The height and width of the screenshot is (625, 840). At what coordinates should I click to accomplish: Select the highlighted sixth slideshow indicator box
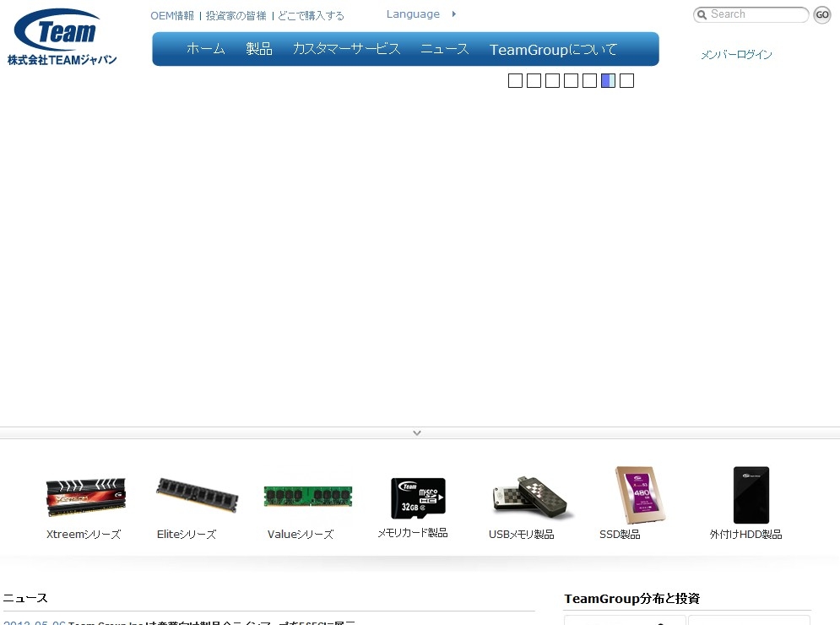coord(608,81)
